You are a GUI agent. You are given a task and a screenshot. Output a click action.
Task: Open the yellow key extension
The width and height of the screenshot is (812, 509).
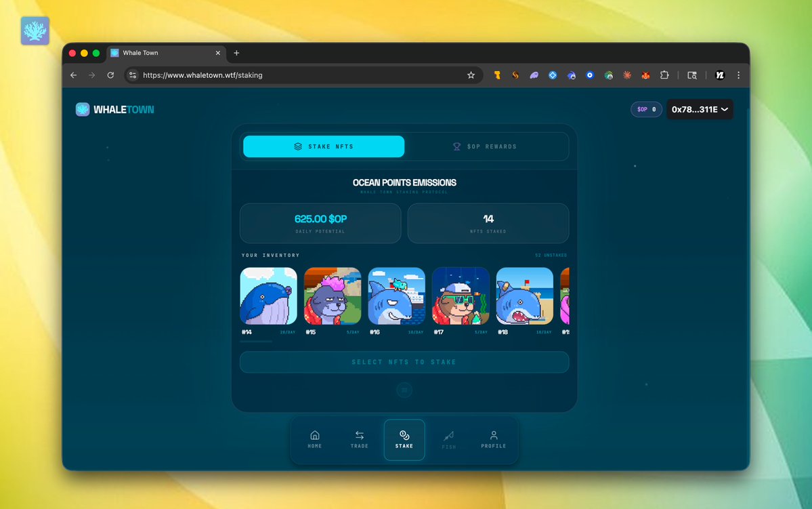tap(497, 75)
